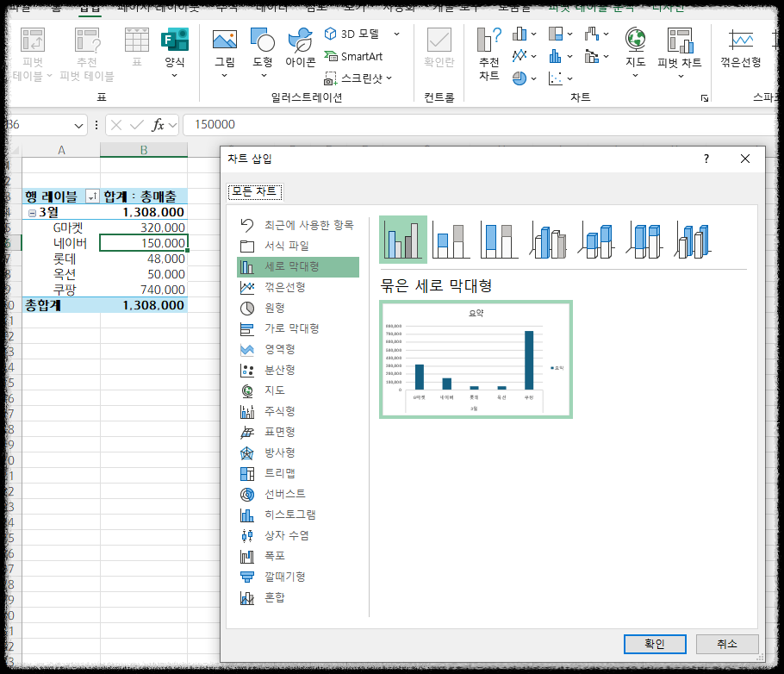Choose 히스토그램 histogram chart type
This screenshot has width=784, height=674.
tap(298, 515)
